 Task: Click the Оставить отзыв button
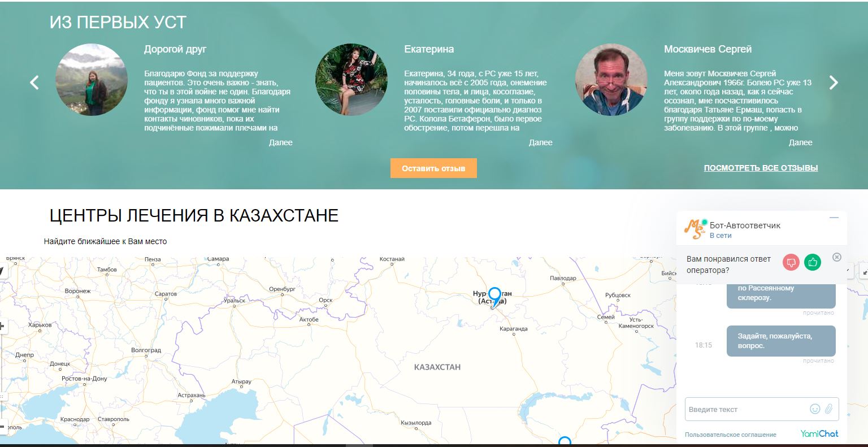[433, 168]
